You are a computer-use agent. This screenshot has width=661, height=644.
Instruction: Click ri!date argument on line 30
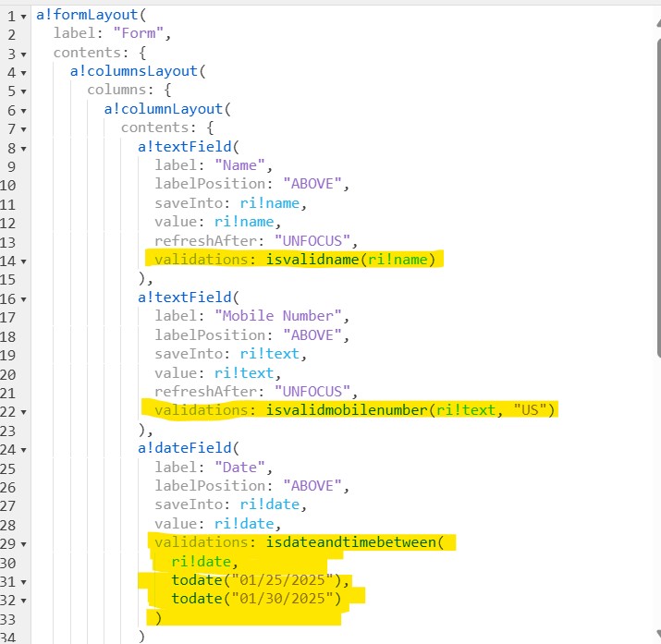(202, 562)
